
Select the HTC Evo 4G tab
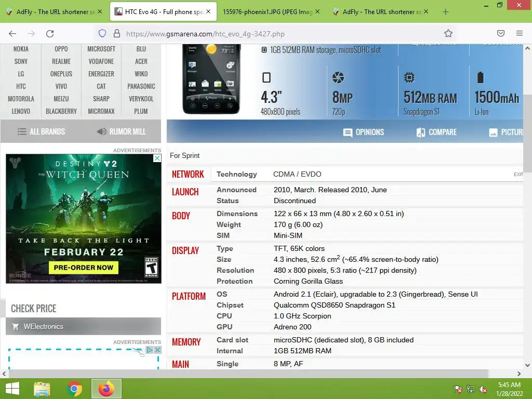(x=163, y=12)
